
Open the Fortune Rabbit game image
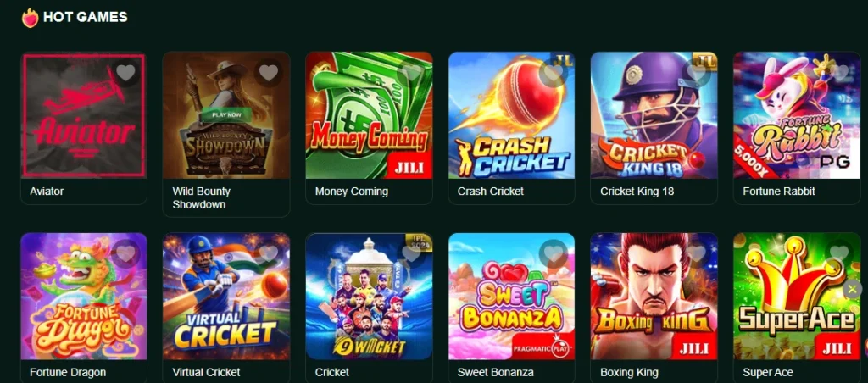pos(797,115)
